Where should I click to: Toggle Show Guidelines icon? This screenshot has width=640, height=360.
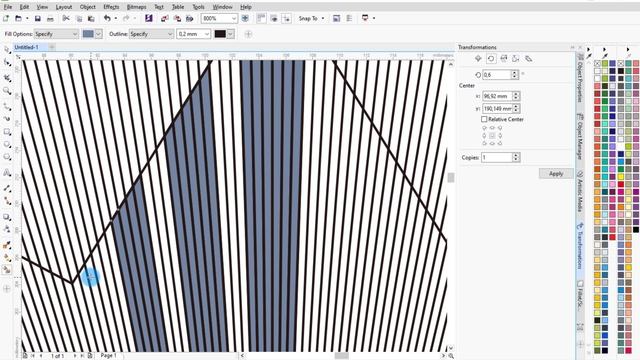[287, 18]
